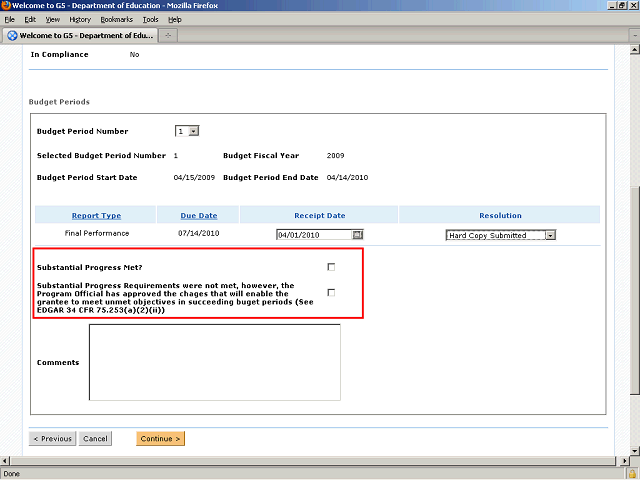Open the History menu
Image resolution: width=640 pixels, height=480 pixels.
[x=80, y=20]
